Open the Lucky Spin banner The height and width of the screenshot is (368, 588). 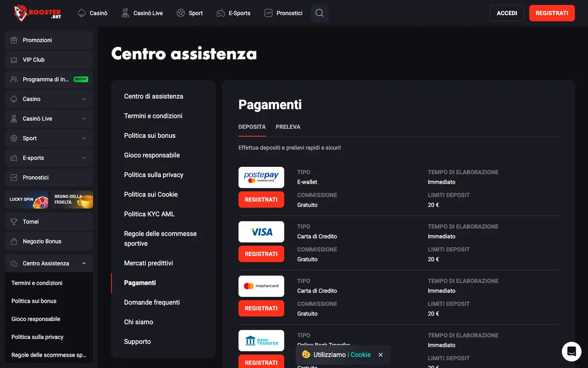pos(27,200)
